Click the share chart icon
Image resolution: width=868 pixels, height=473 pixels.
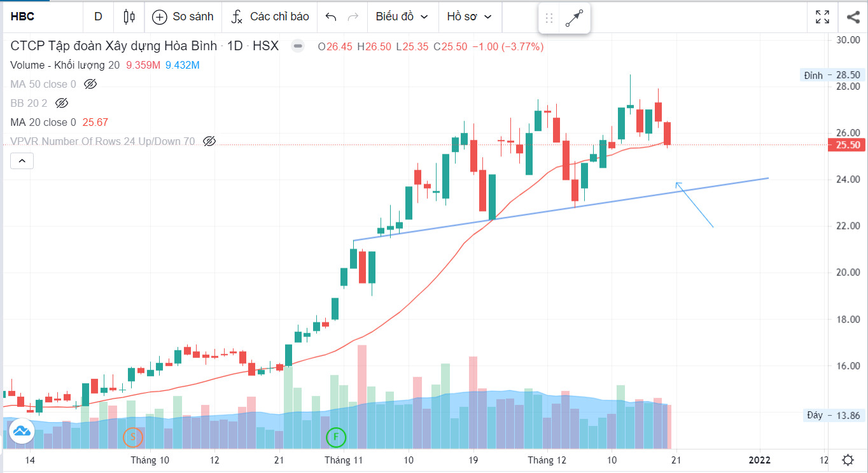point(853,17)
